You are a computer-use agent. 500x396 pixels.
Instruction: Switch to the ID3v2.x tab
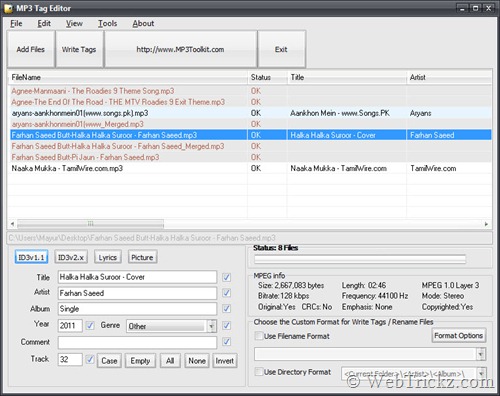(x=71, y=257)
